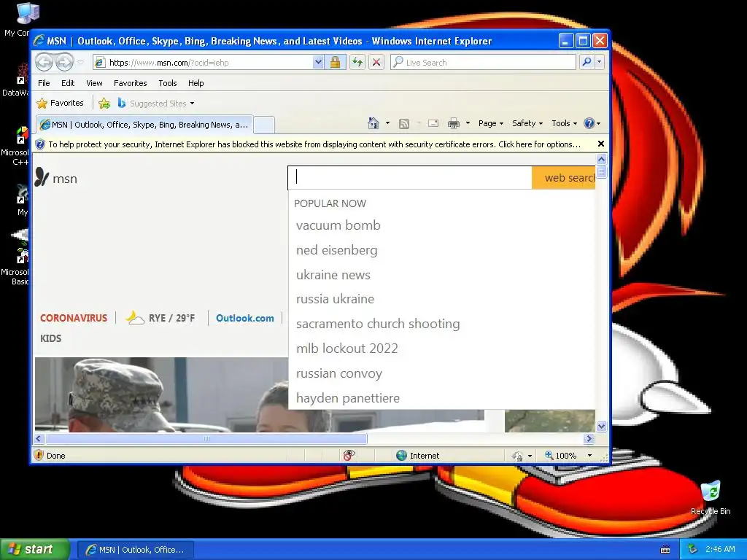Open the CORONAVIRUS link
The image size is (747, 560).
click(74, 318)
